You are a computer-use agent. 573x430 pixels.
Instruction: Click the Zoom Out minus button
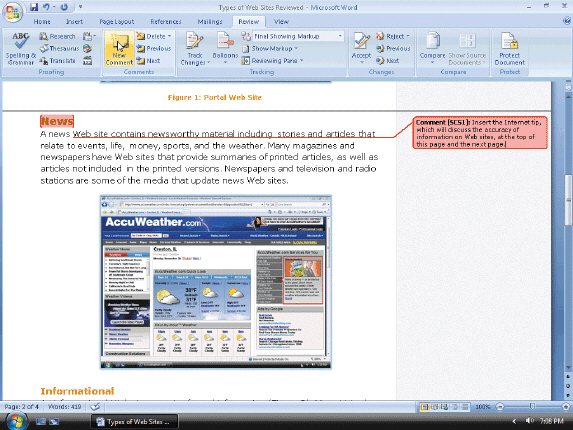coord(500,407)
